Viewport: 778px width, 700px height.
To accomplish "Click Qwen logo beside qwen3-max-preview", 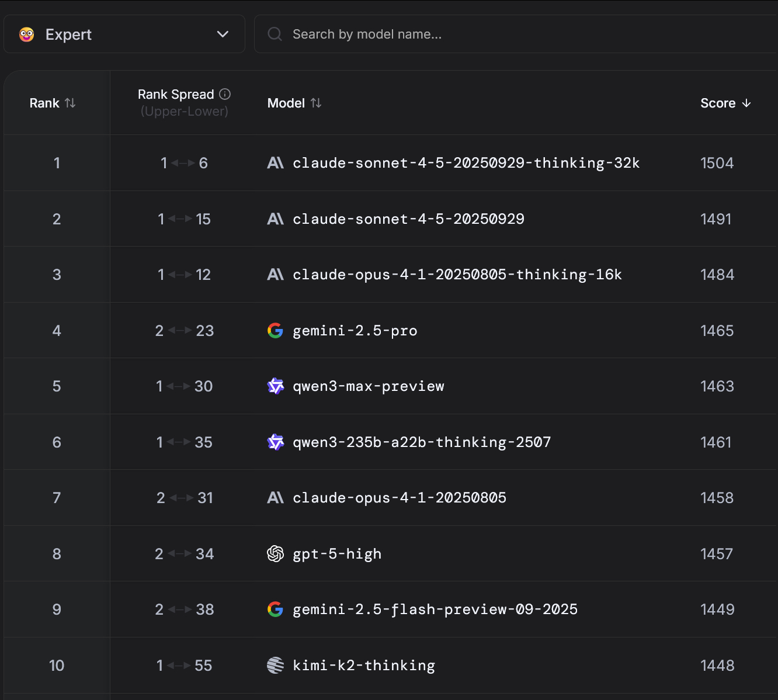I will coord(275,386).
